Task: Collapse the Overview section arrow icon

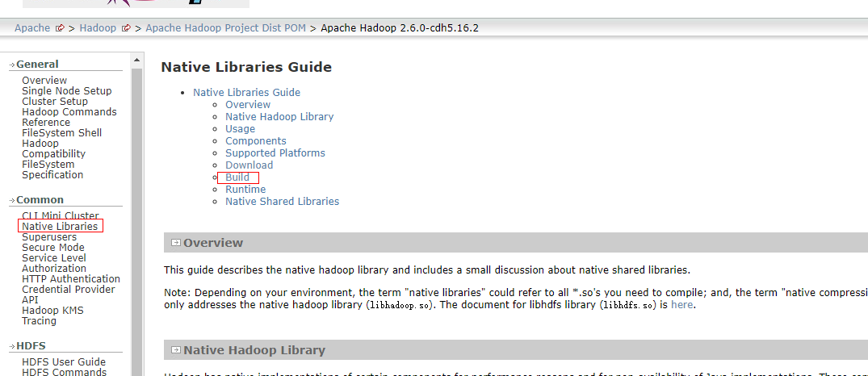Action: (x=176, y=242)
